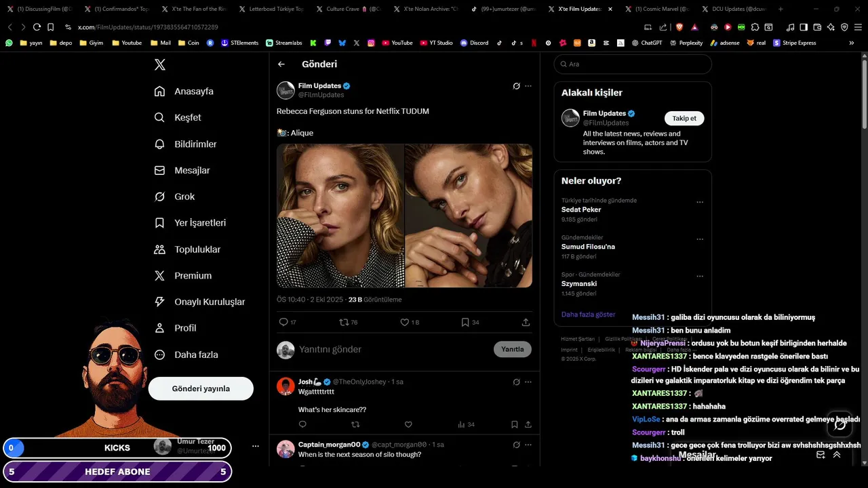The height and width of the screenshot is (488, 868).
Task: Click the Ara search field
Action: coord(633,64)
